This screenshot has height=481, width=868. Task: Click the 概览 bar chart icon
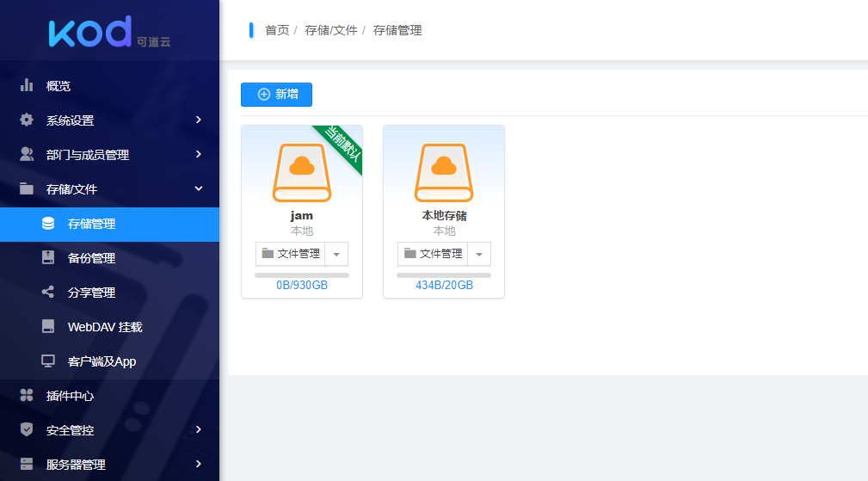[x=27, y=86]
